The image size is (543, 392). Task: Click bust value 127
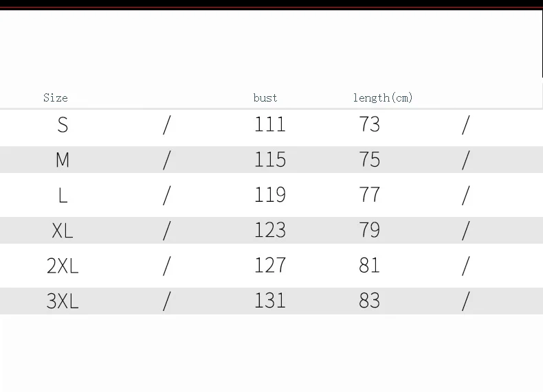270,265
